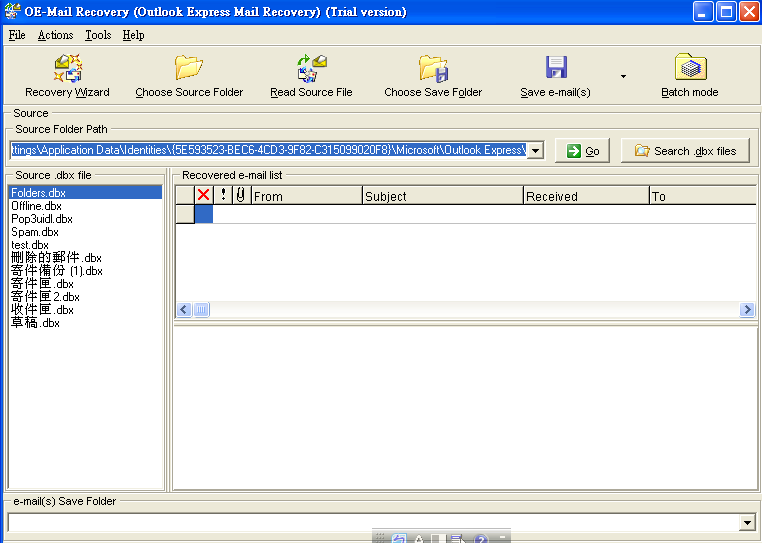Click Search .dbx files button
Screen dimensions: 762x543
point(685,151)
